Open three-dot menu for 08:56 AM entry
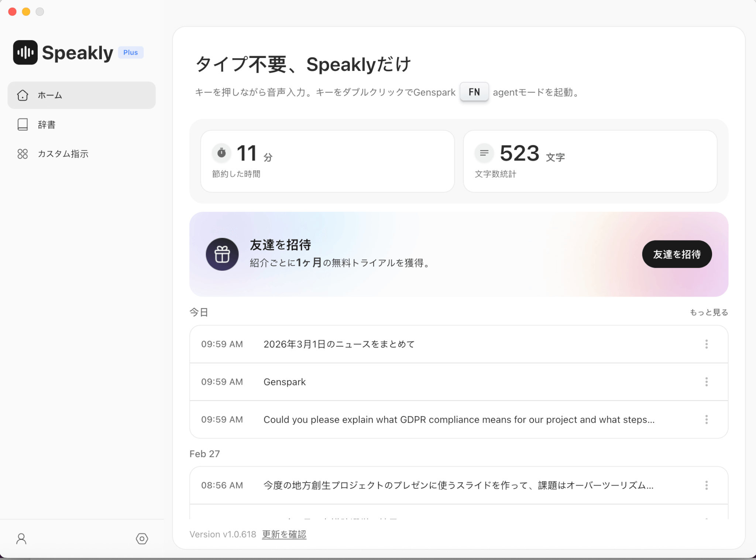The image size is (756, 560). point(706,485)
